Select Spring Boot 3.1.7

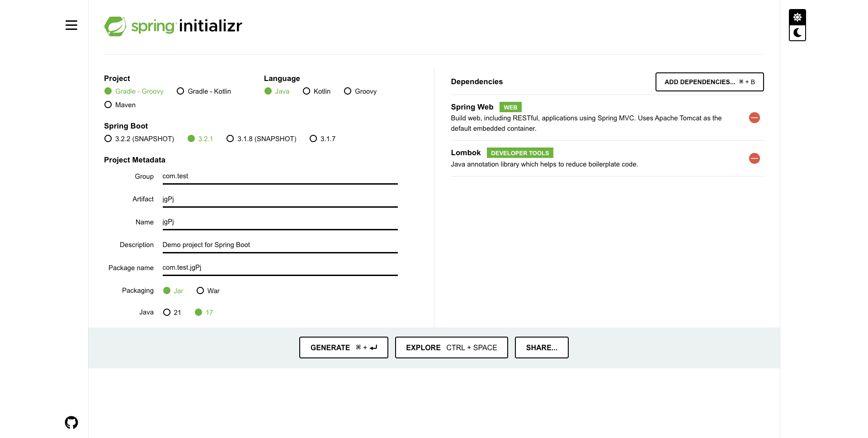(322, 139)
